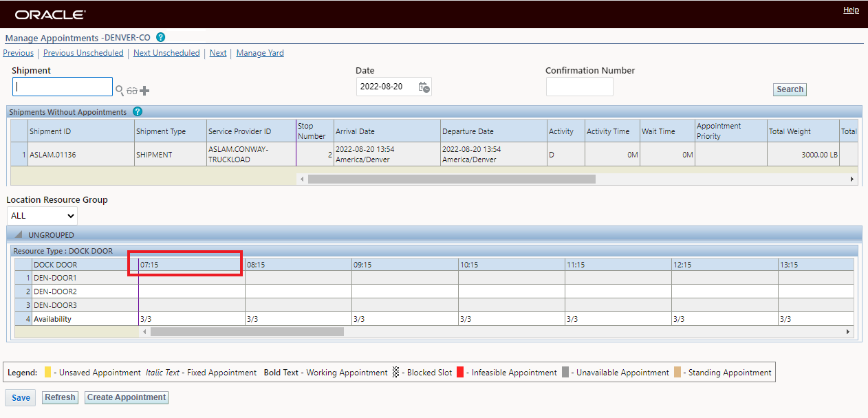Select the DEN-DOOR1 slot at 07:15
This screenshot has height=418, width=868.
click(x=192, y=278)
